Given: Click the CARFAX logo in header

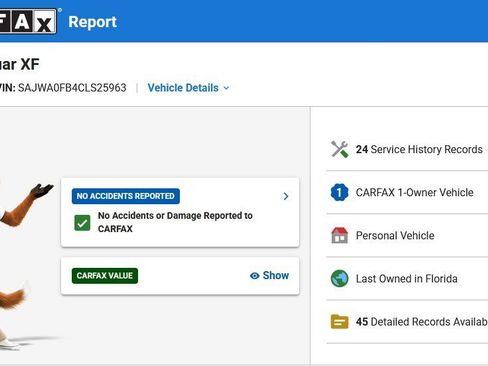Looking at the screenshot, I should click(x=28, y=21).
